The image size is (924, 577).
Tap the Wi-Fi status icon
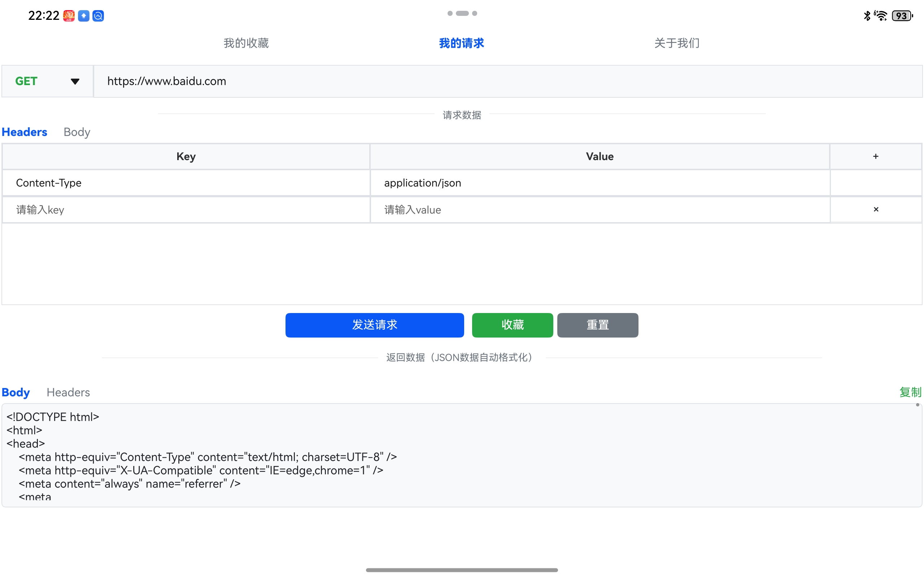[x=881, y=16]
